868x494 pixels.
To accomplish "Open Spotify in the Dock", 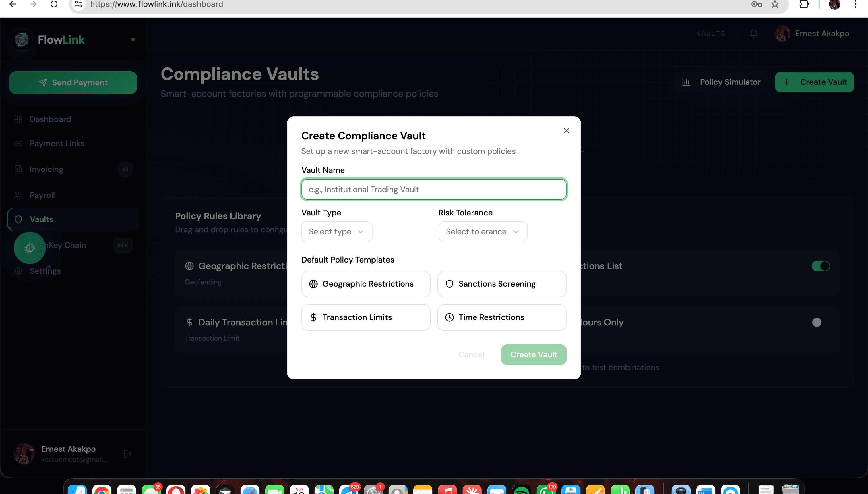I will click(x=522, y=490).
